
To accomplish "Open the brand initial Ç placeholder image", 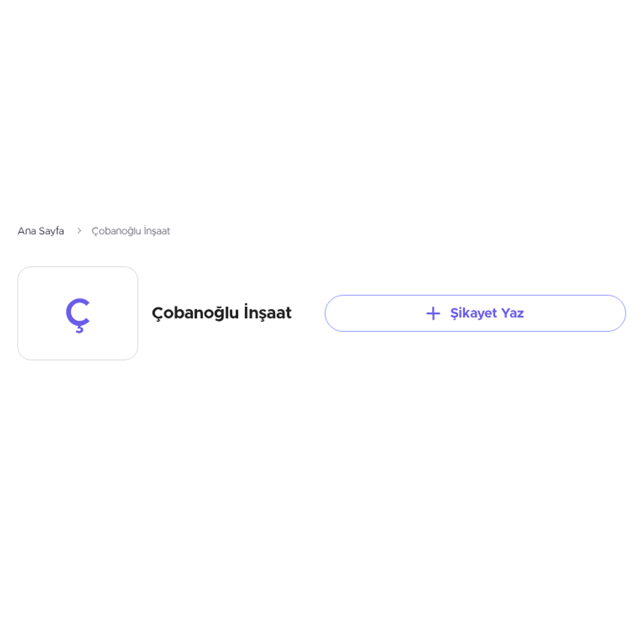I will pos(78,313).
